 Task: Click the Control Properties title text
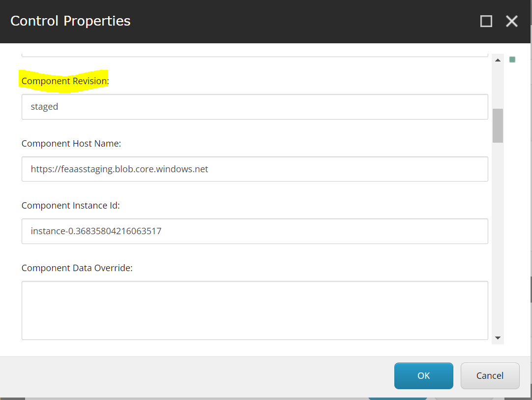pos(71,21)
